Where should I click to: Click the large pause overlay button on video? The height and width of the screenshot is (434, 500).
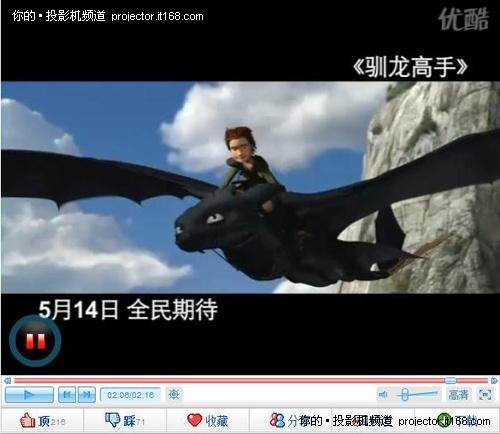pyautogui.click(x=35, y=341)
